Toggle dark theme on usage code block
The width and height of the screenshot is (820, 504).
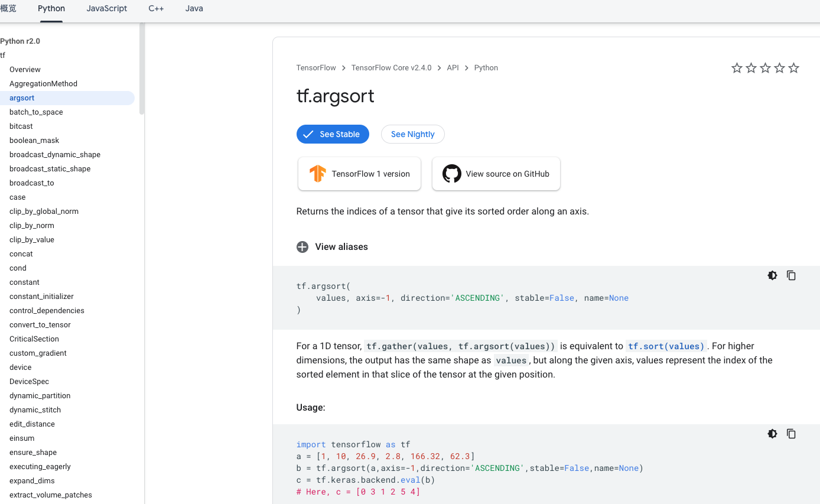coord(772,434)
